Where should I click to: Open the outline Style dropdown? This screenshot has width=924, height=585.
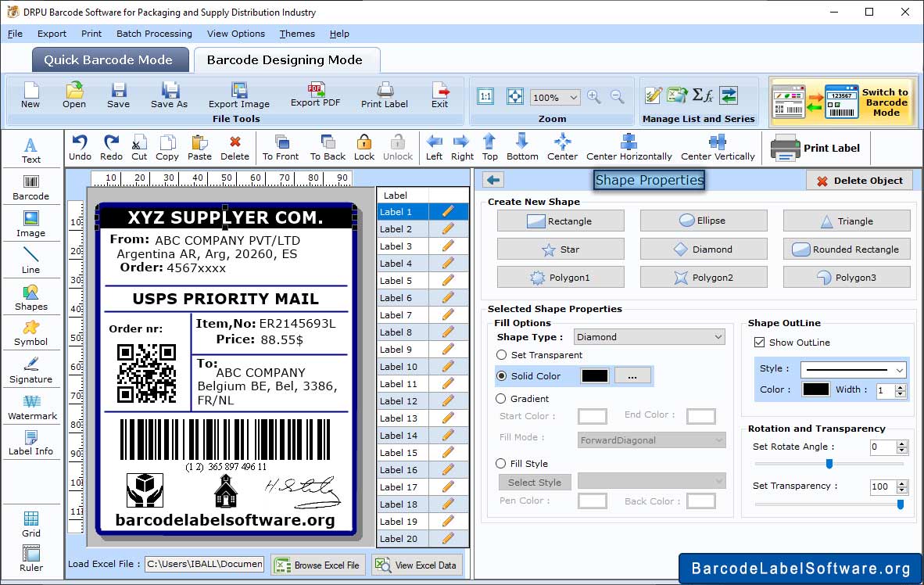click(854, 369)
